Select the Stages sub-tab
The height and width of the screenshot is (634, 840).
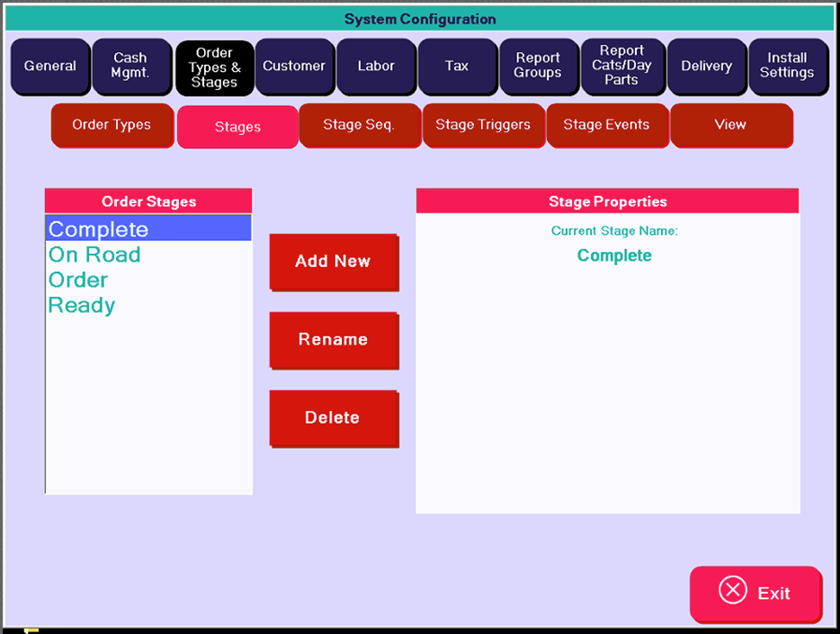tap(237, 127)
